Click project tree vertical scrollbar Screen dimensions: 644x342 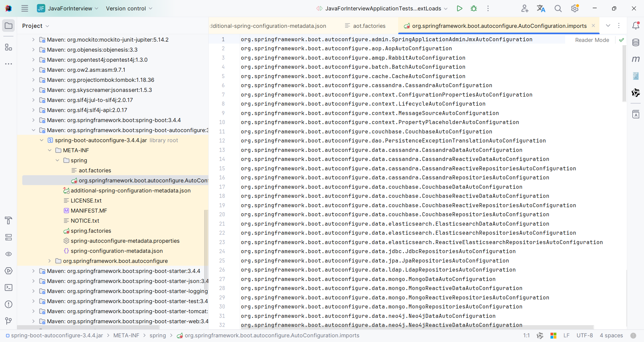(x=206, y=250)
